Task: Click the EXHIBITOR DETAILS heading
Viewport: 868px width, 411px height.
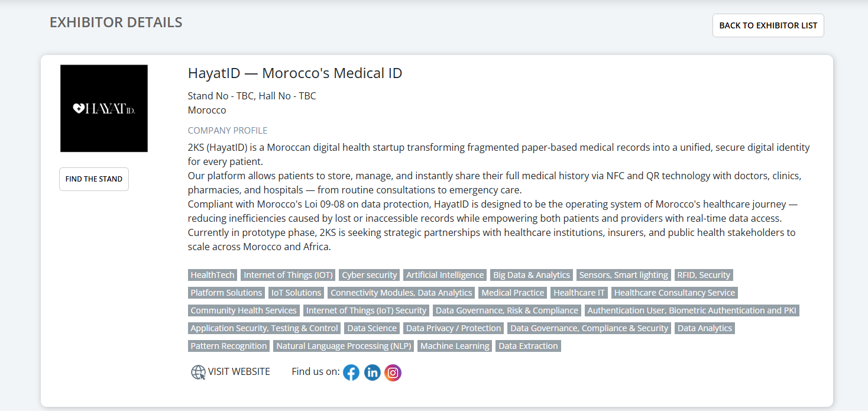Action: tap(115, 22)
